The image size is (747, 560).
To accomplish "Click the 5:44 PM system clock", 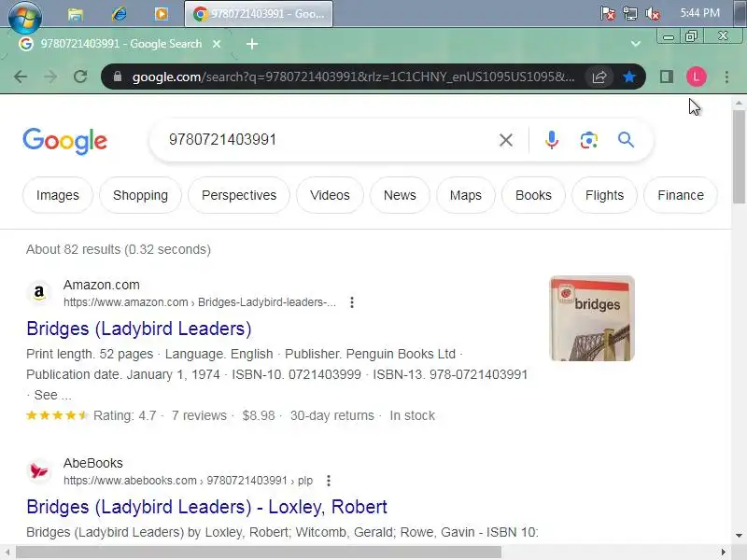I will click(x=699, y=13).
